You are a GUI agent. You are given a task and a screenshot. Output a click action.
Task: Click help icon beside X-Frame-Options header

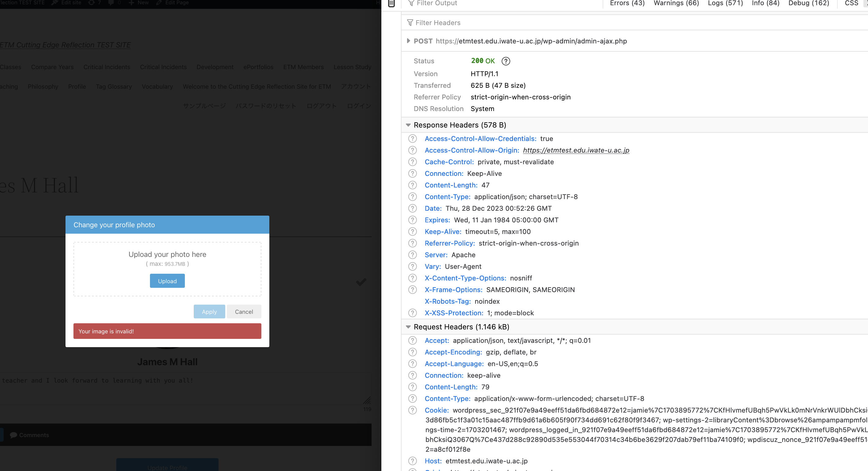413,290
